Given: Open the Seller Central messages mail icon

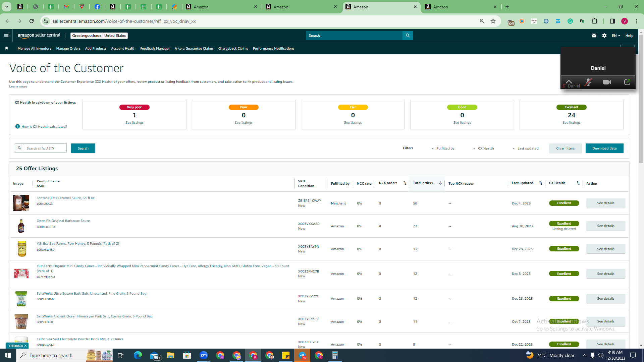Looking at the screenshot, I should click(594, 36).
